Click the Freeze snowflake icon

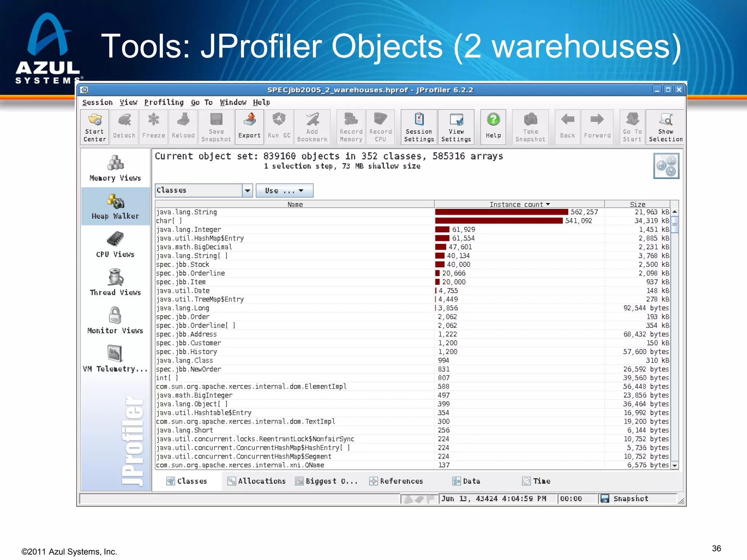154,127
